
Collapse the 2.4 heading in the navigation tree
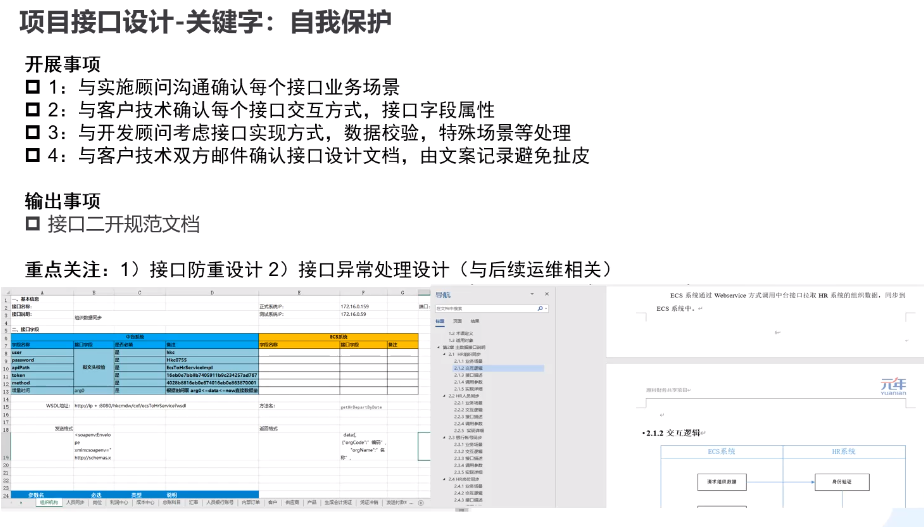point(444,479)
